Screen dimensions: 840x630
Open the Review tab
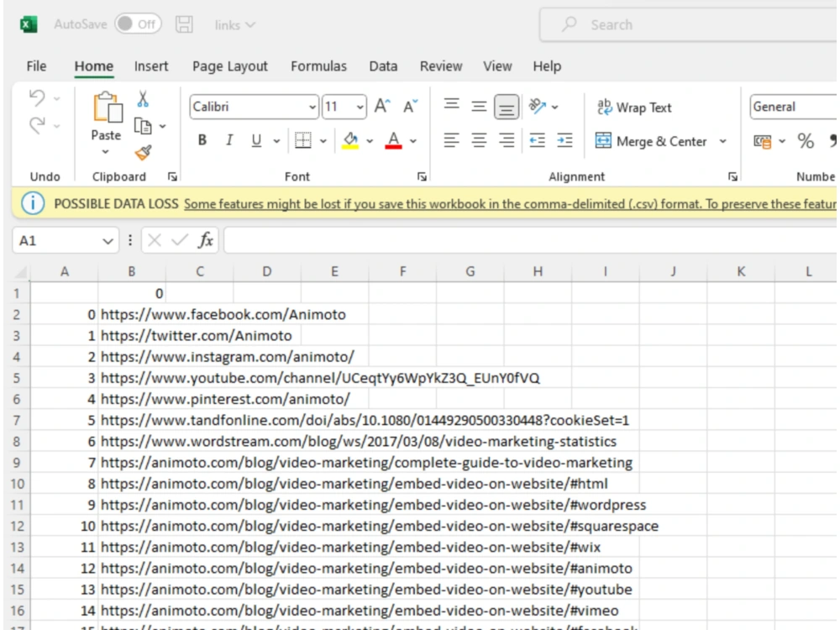coord(441,66)
